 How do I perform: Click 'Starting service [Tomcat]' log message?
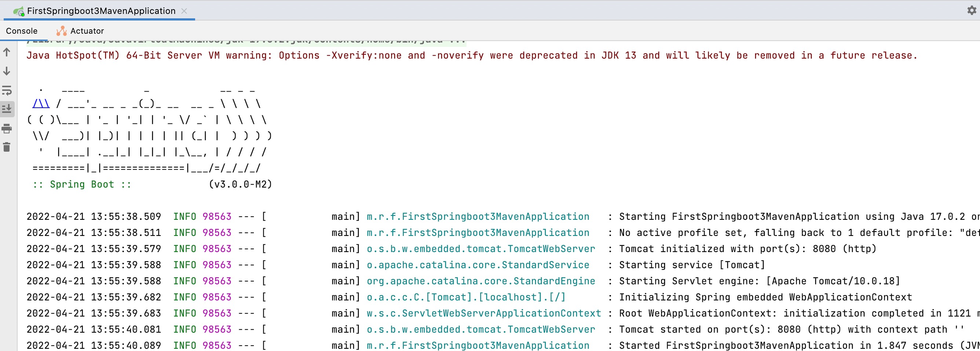(692, 265)
